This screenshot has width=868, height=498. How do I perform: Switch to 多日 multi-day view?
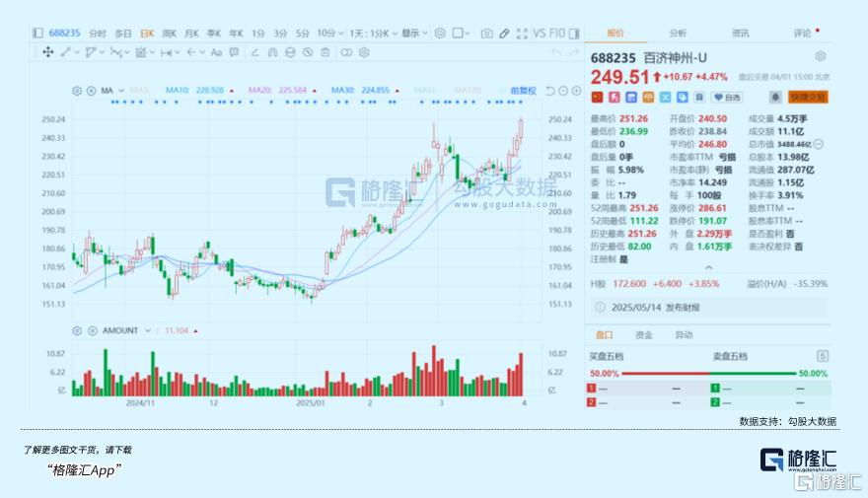click(x=123, y=34)
